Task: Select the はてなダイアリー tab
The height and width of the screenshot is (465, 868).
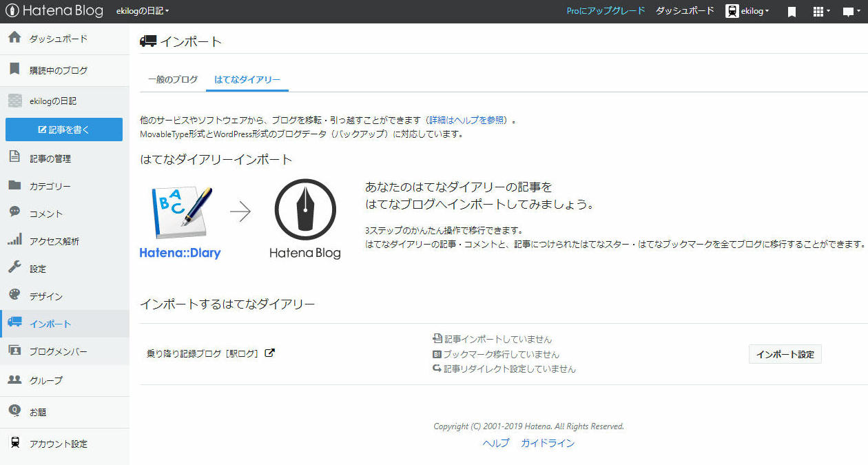Action: click(x=247, y=79)
